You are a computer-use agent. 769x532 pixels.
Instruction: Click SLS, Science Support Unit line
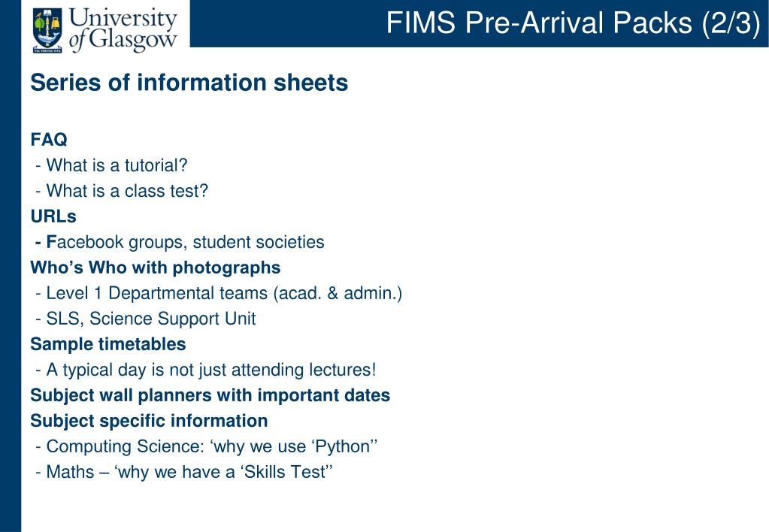point(146,319)
